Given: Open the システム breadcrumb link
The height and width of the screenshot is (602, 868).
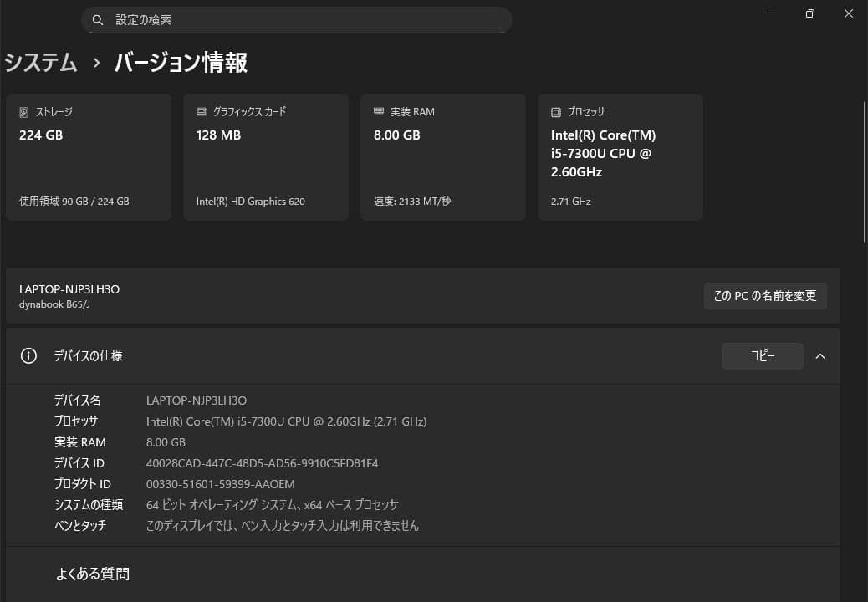Looking at the screenshot, I should (x=40, y=62).
